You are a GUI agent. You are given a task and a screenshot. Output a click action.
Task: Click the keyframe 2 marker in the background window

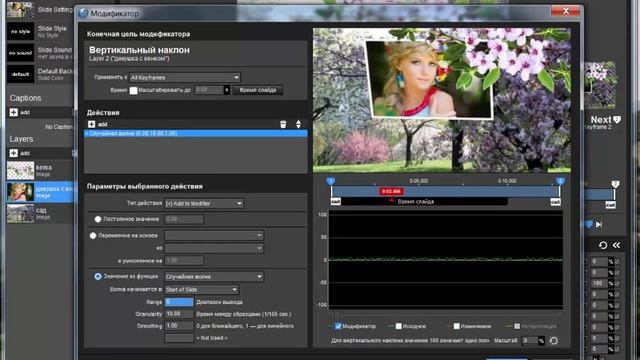click(616, 184)
